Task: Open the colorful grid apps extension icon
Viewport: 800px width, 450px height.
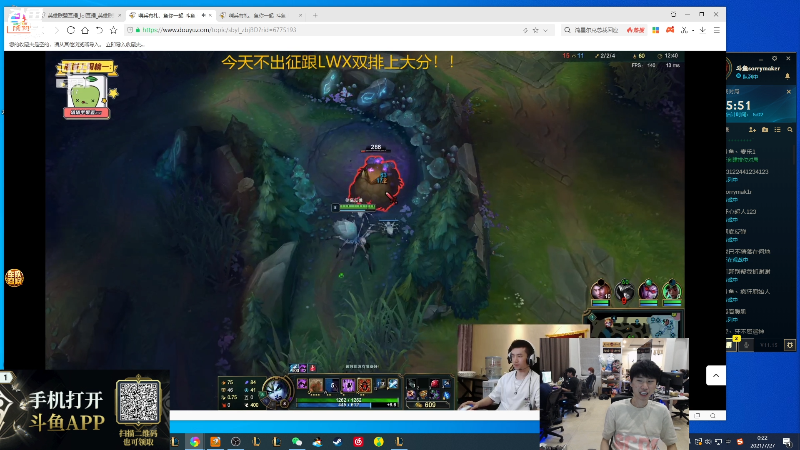Action: pyautogui.click(x=656, y=30)
